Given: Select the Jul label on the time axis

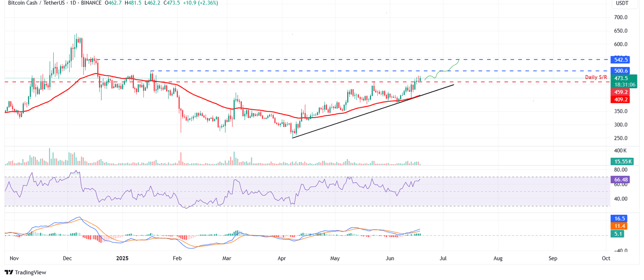Looking at the screenshot, I should coord(443,259).
